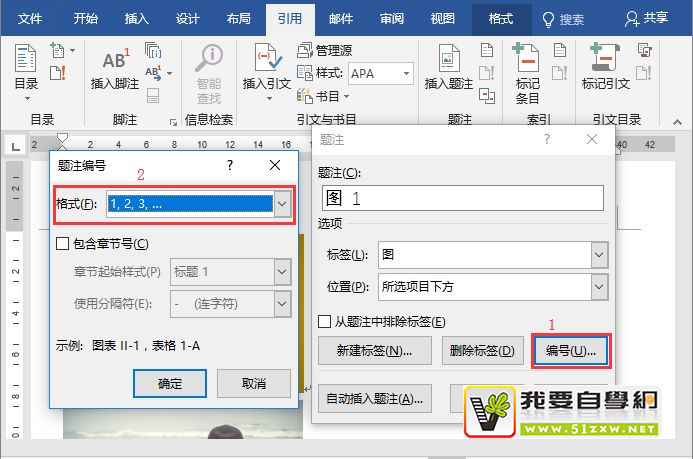Screen dimensions: 693x459
Task: Click the first-line indent marker on ruler
Action: click(x=63, y=138)
